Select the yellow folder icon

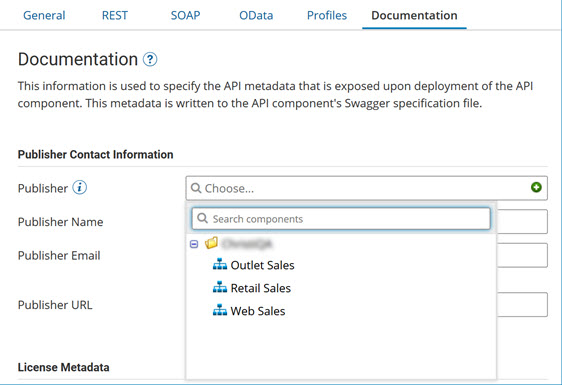click(x=211, y=243)
